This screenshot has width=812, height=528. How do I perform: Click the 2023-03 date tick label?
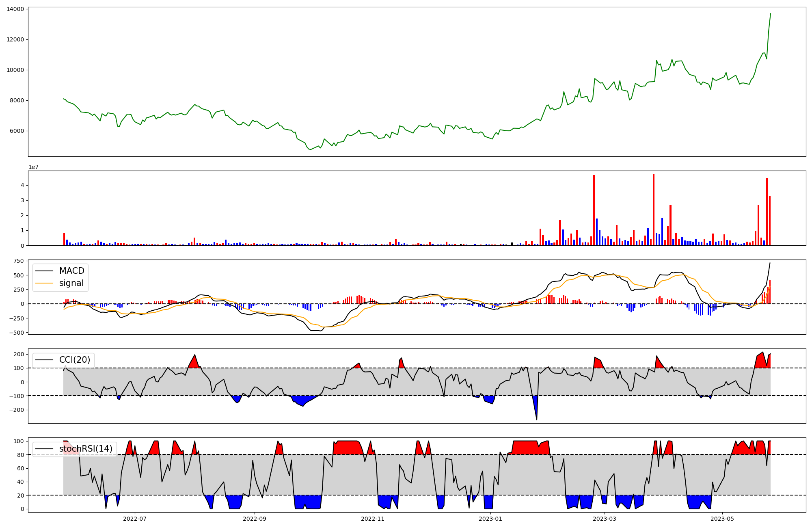pos(605,519)
